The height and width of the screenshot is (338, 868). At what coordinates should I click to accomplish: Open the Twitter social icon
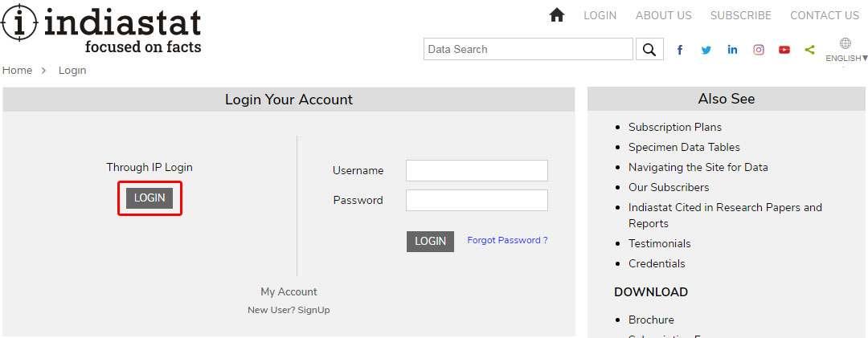[706, 50]
